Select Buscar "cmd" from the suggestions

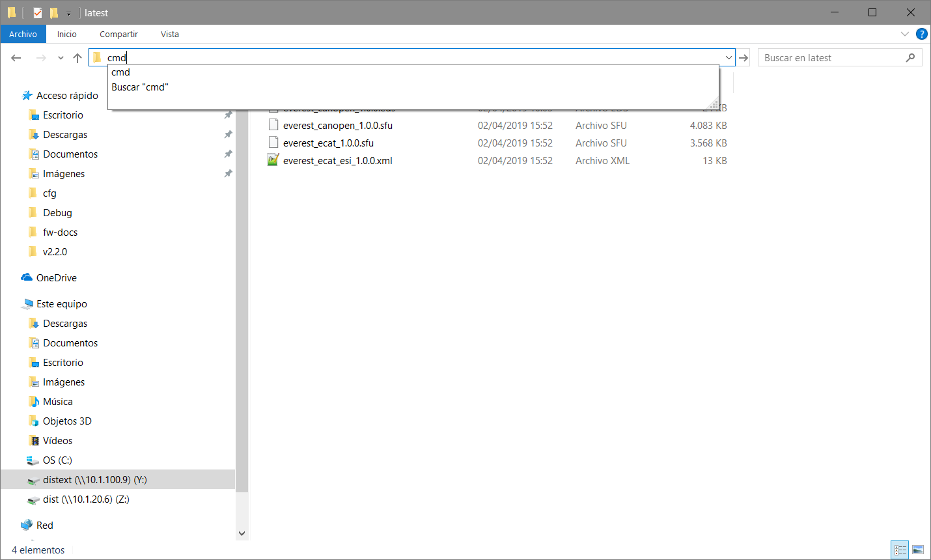coord(139,87)
